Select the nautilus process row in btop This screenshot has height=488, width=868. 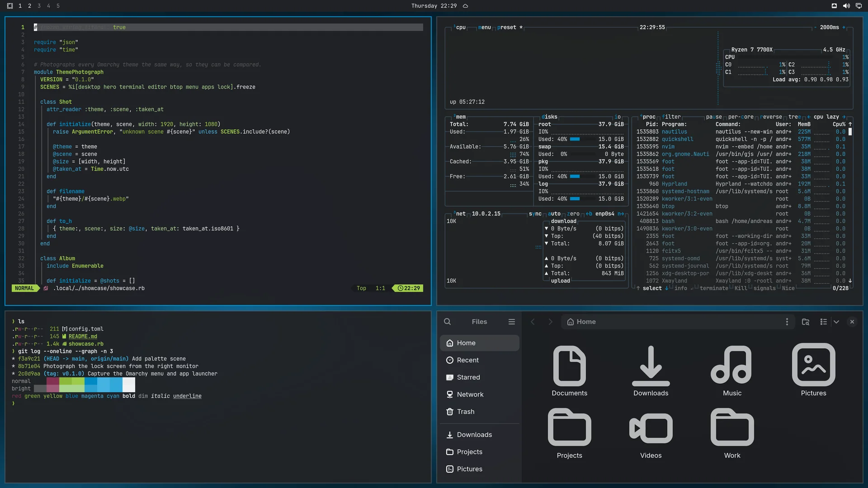(x=741, y=132)
